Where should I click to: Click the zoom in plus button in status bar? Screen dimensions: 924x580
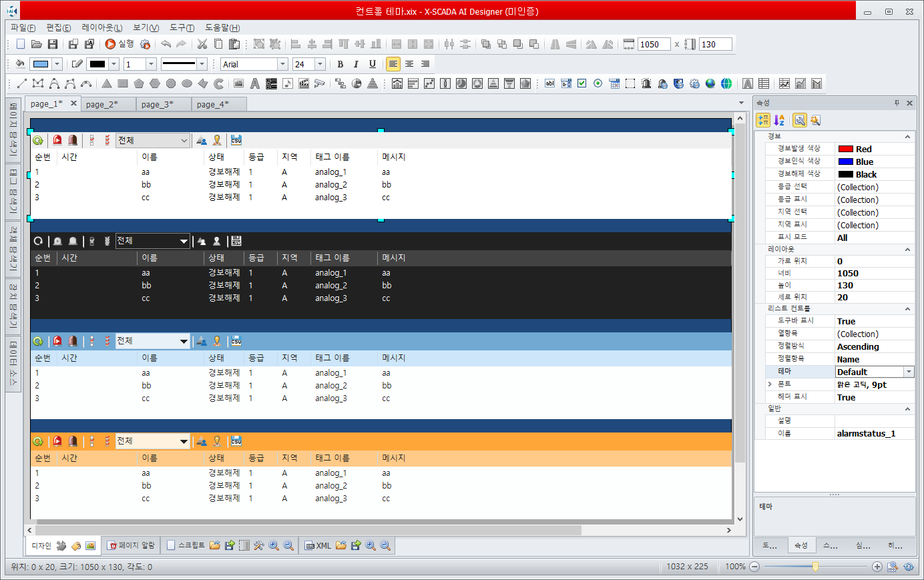coord(877,566)
